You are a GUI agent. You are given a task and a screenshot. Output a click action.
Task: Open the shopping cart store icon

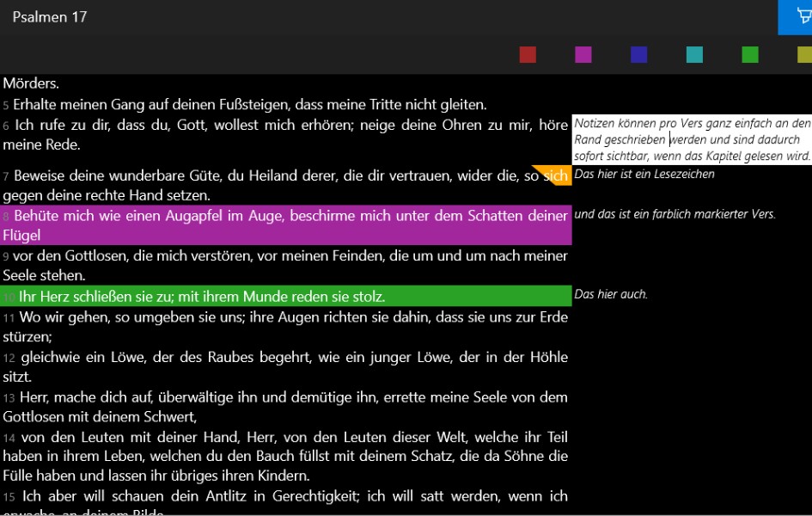click(799, 17)
